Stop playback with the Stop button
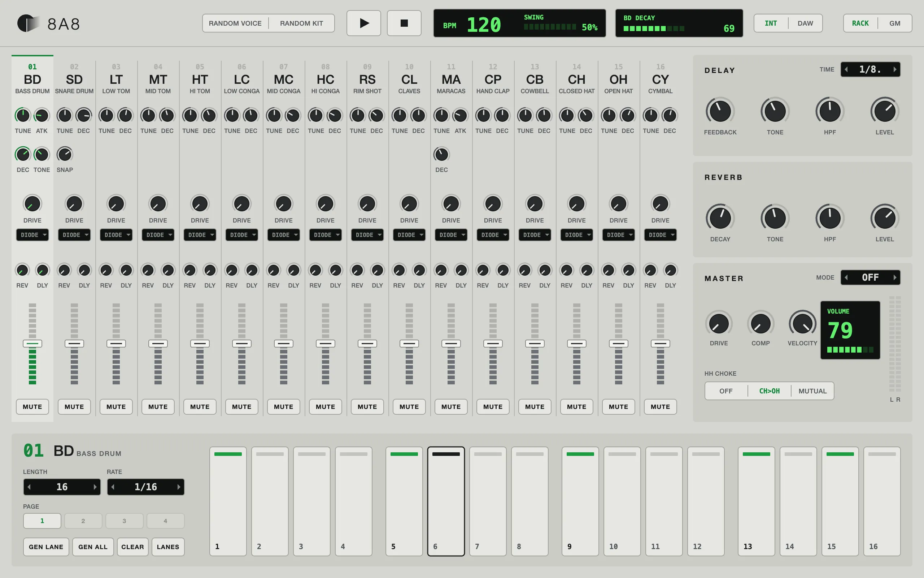 [404, 23]
